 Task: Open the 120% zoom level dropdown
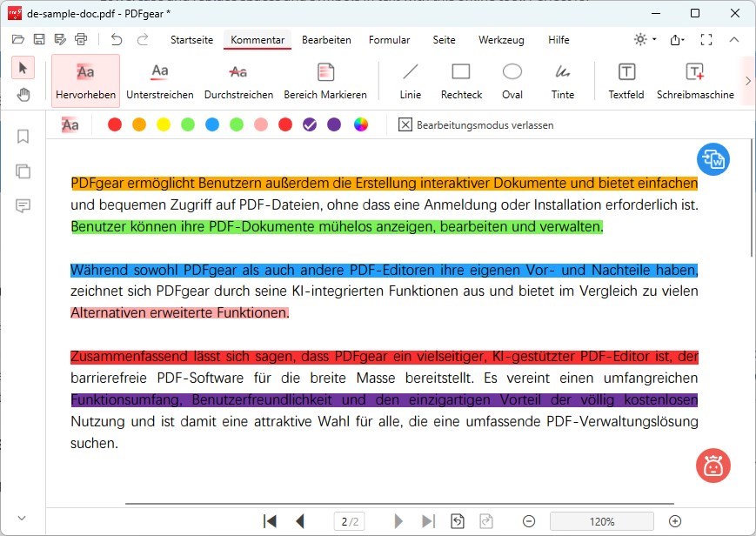coord(602,521)
